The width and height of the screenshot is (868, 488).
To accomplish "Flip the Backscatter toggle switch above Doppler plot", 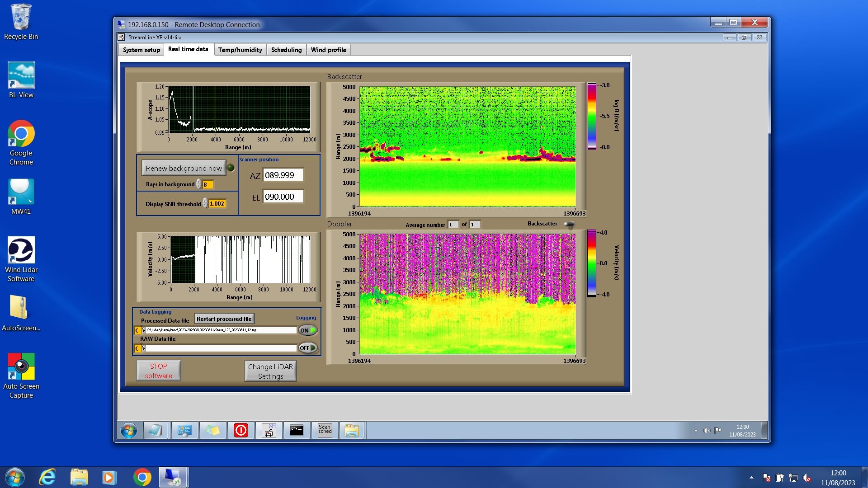I will 569,224.
